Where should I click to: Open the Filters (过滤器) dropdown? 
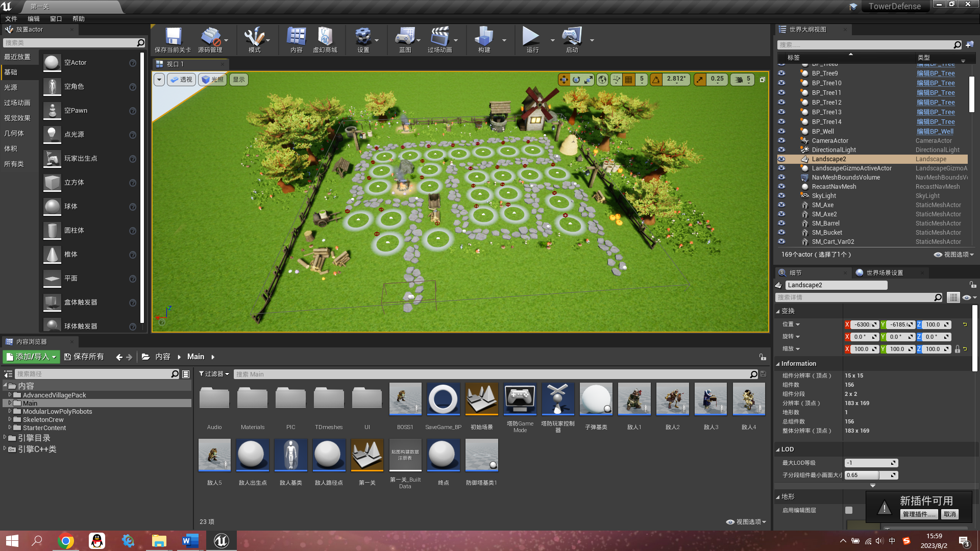[x=214, y=374]
